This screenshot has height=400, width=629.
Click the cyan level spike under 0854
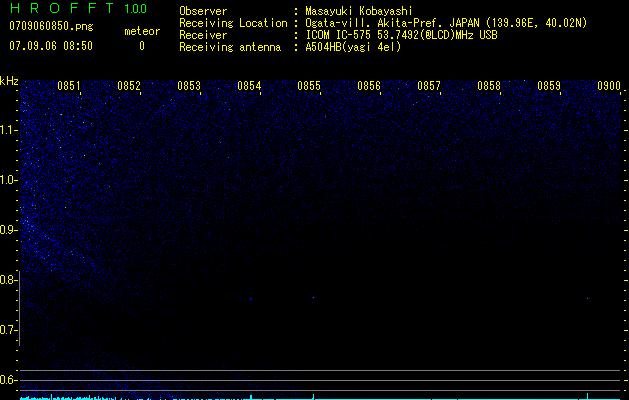(x=251, y=397)
